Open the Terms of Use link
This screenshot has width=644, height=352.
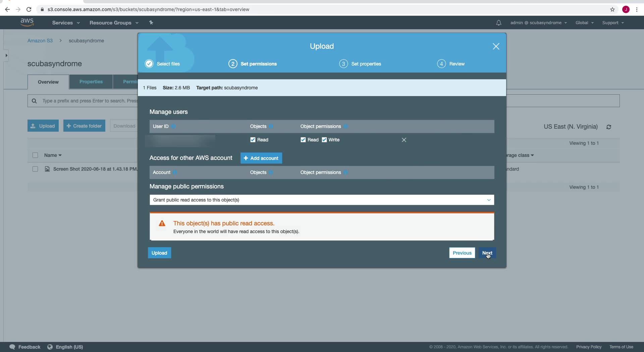(621, 347)
